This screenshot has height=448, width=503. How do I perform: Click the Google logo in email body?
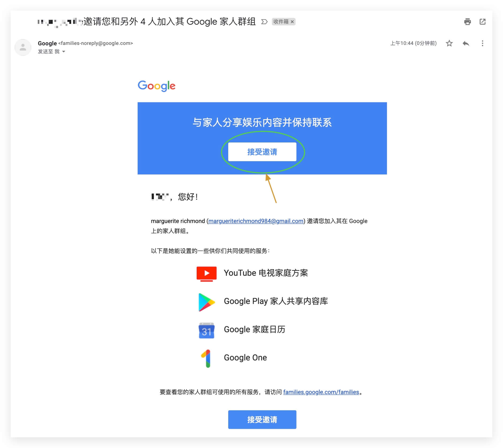point(157,86)
